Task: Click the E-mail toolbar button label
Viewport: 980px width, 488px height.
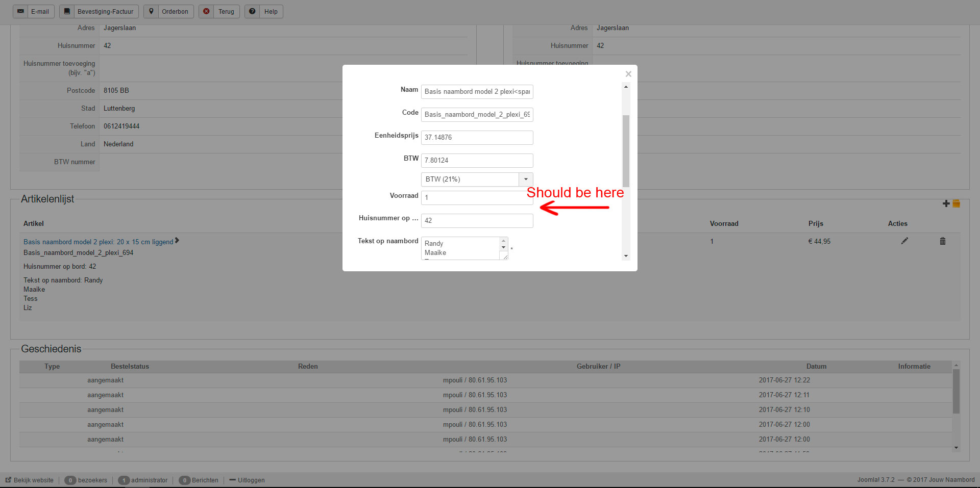Action: (40, 12)
